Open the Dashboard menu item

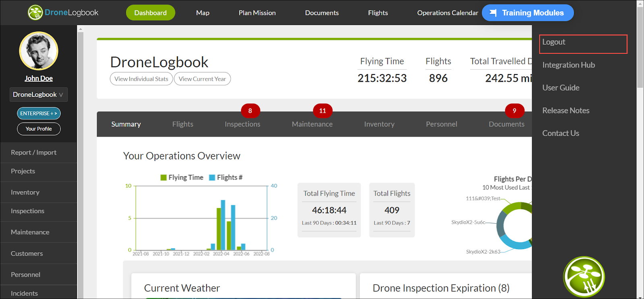151,13
